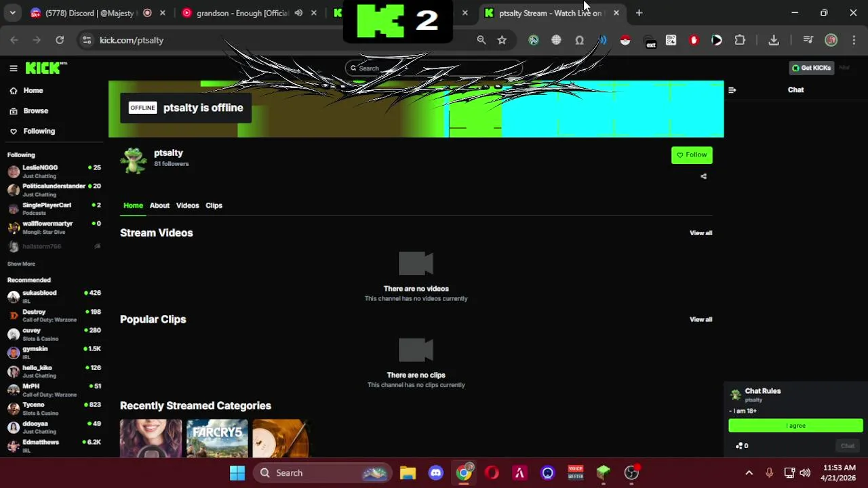868x488 pixels.
Task: Open hello_kiko recommended channel
Action: (x=54, y=371)
